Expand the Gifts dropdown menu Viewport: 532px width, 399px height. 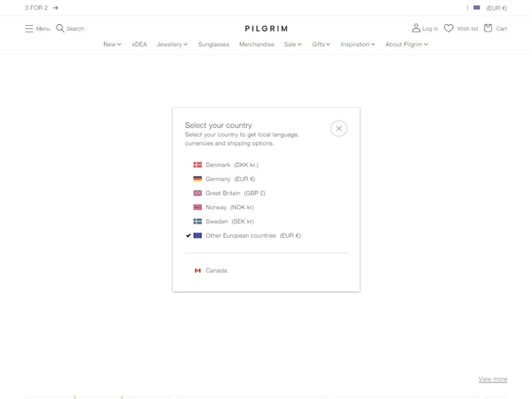coord(321,44)
